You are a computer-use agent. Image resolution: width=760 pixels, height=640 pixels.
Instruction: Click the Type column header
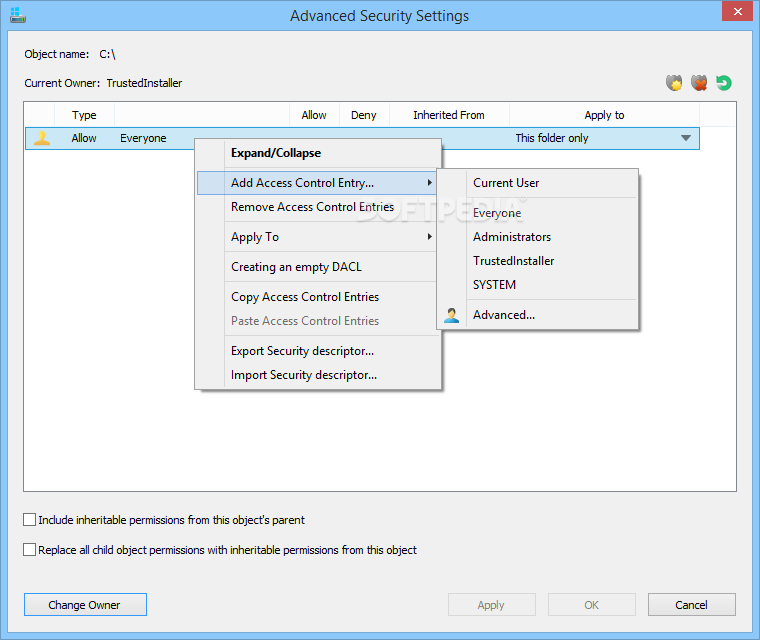[84, 115]
